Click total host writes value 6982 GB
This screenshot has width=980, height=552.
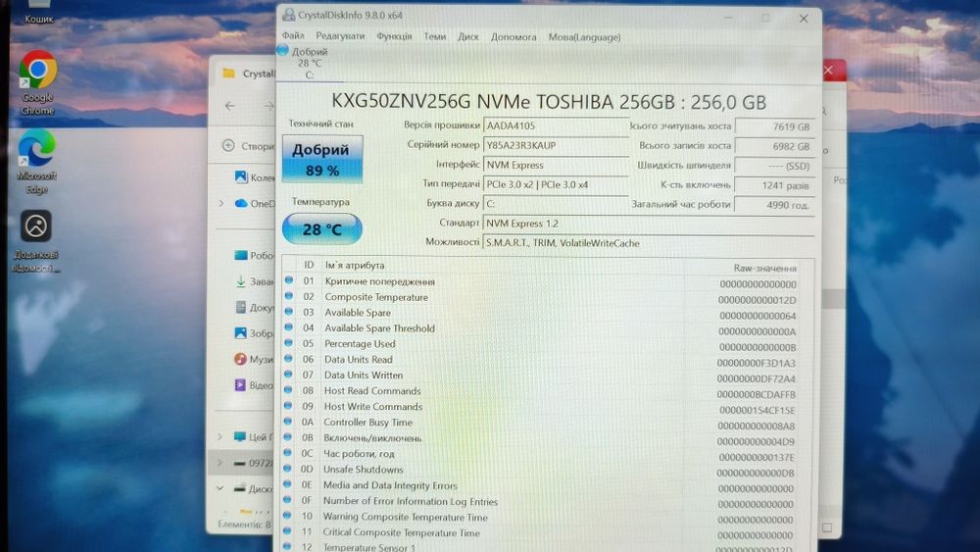tap(774, 146)
